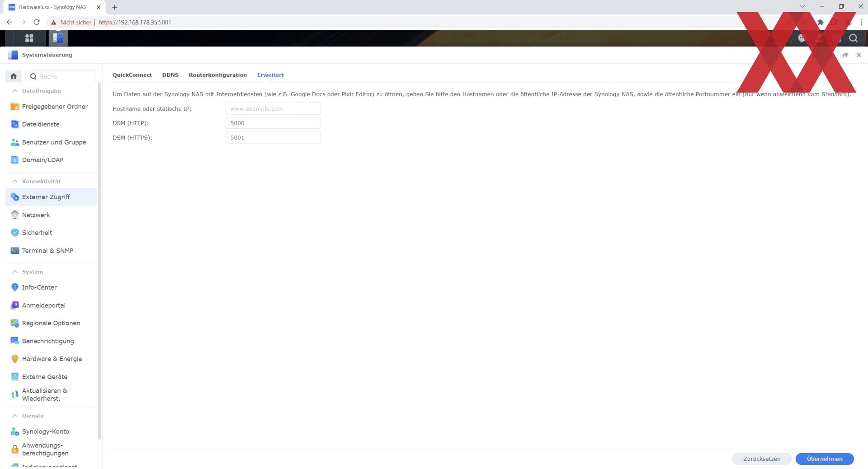Open Anwendungsberechtigungen lock icon

coord(15,450)
